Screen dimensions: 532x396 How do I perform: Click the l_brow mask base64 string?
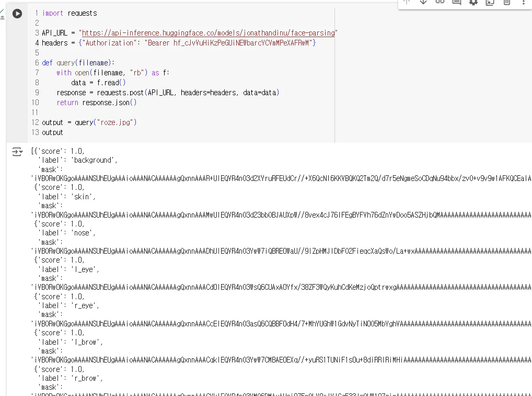281,360
